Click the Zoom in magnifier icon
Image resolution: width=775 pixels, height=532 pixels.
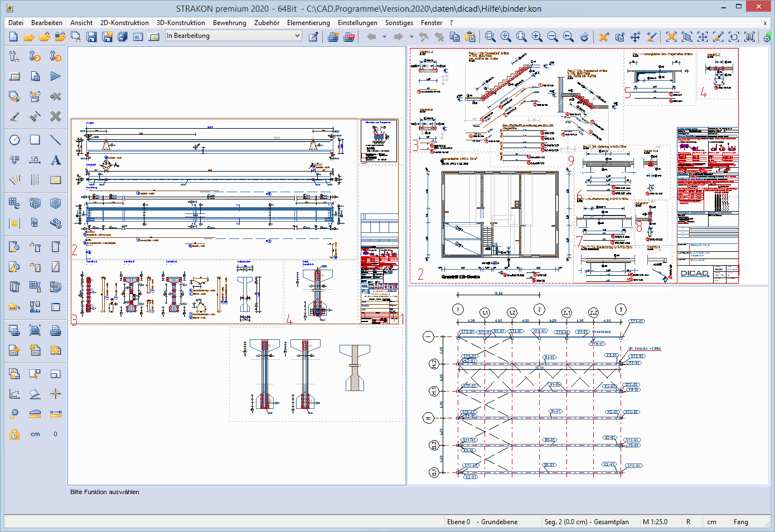[x=537, y=37]
